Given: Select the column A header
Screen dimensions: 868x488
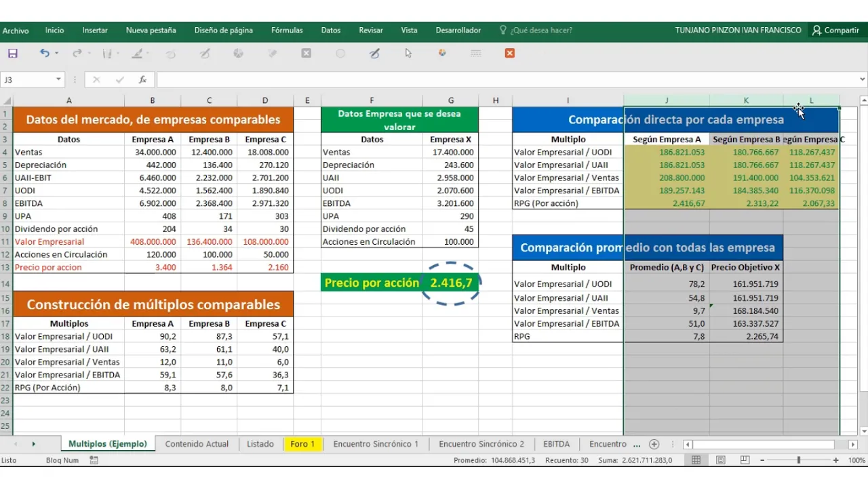Looking at the screenshot, I should [68, 100].
